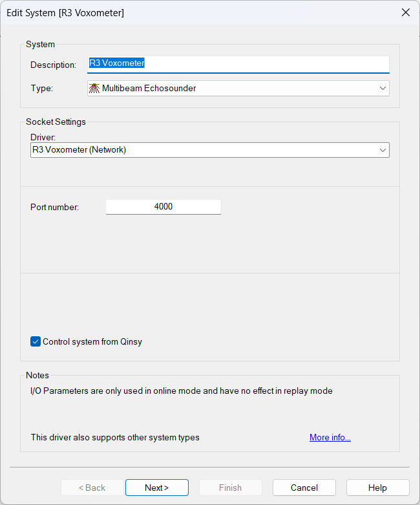Open Help for this dialog

click(x=378, y=488)
